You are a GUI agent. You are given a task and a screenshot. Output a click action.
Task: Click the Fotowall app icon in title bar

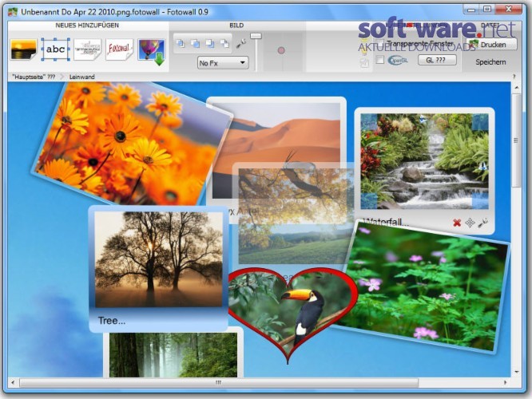(x=13, y=11)
